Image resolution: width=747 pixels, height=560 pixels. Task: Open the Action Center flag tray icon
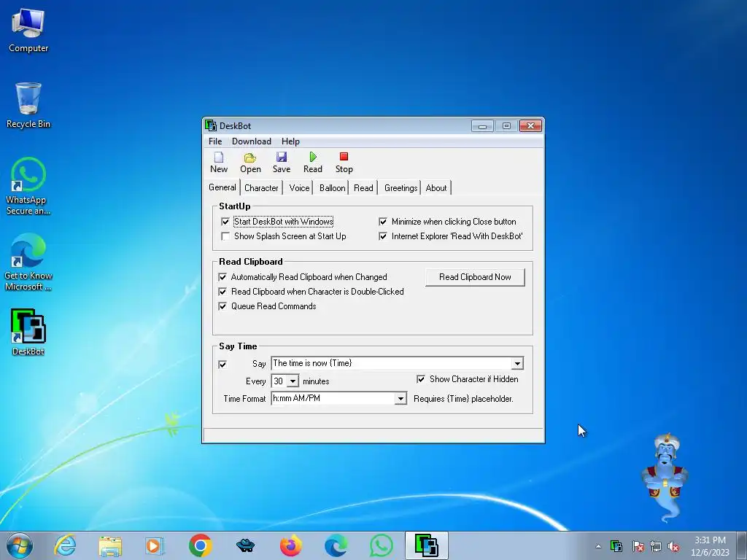pyautogui.click(x=638, y=546)
